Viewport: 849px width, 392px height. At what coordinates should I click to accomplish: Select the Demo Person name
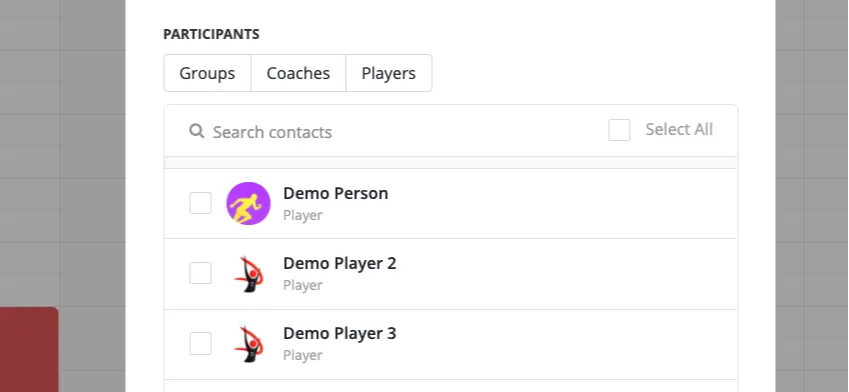coord(336,193)
